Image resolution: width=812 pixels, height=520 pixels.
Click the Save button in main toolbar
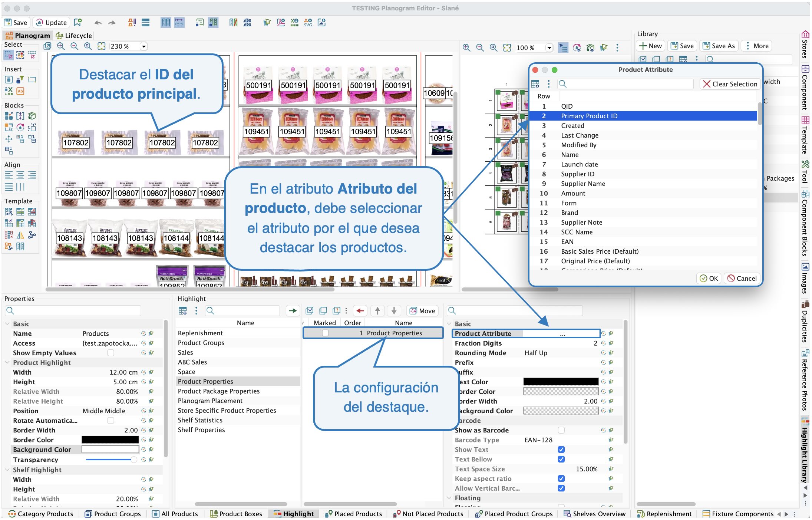(x=16, y=23)
